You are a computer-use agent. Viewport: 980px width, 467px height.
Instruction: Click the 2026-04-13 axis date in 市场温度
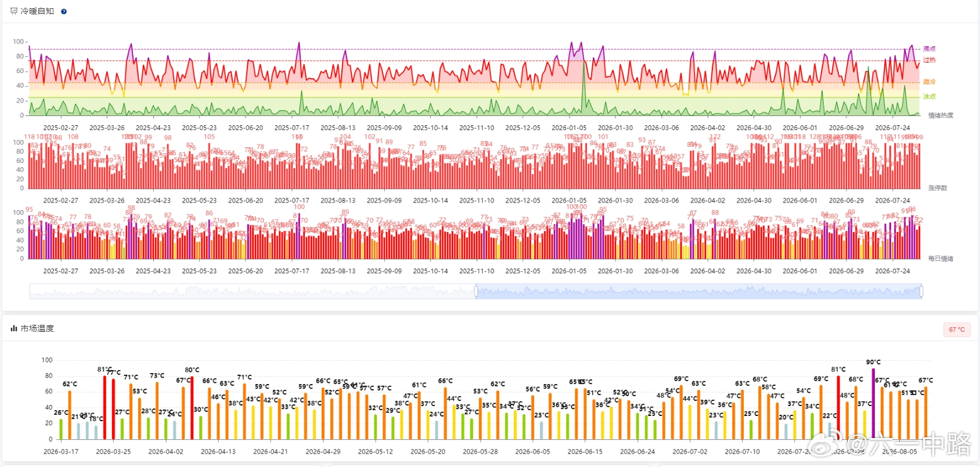coord(218,451)
